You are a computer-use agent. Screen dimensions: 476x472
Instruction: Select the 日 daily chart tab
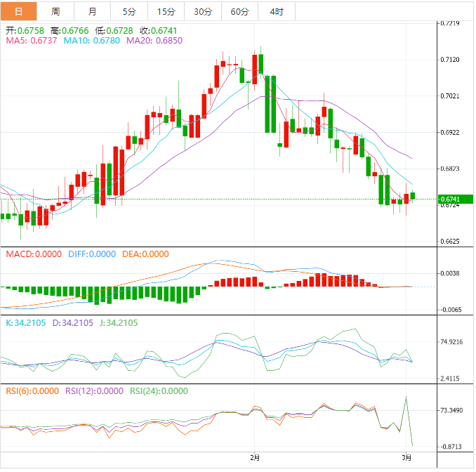pyautogui.click(x=18, y=11)
